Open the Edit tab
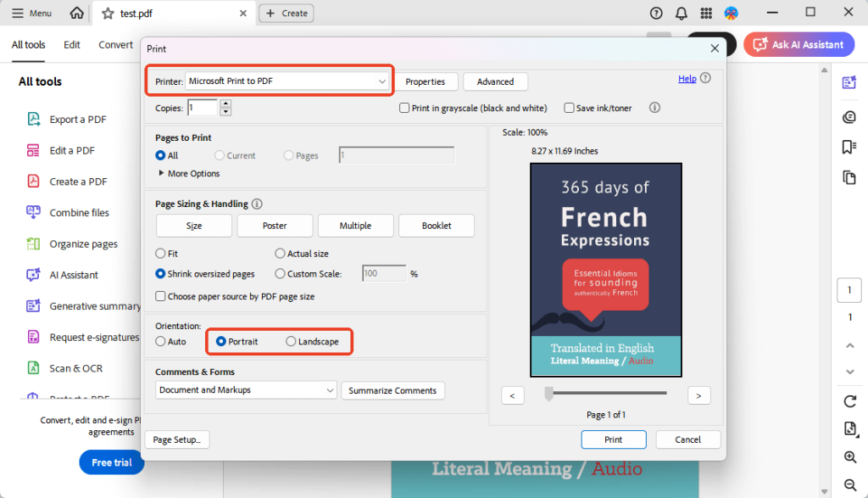Screen dimensions: 868x498 pos(72,45)
